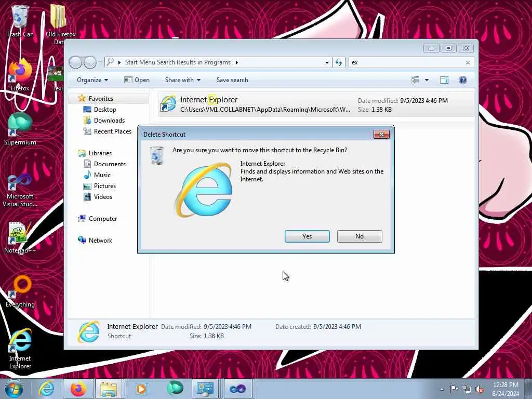The height and width of the screenshot is (399, 532).
Task: Open the Windows Start button
Action: coord(14,389)
